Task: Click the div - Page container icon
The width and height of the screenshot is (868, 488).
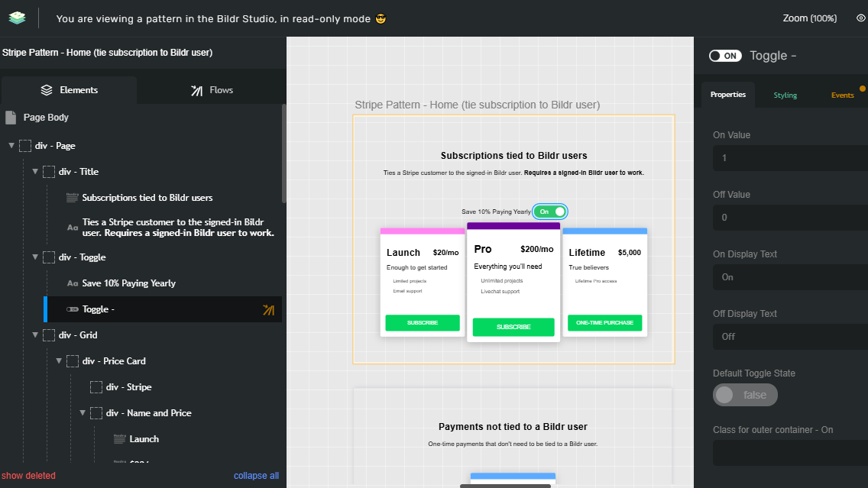Action: coord(25,146)
